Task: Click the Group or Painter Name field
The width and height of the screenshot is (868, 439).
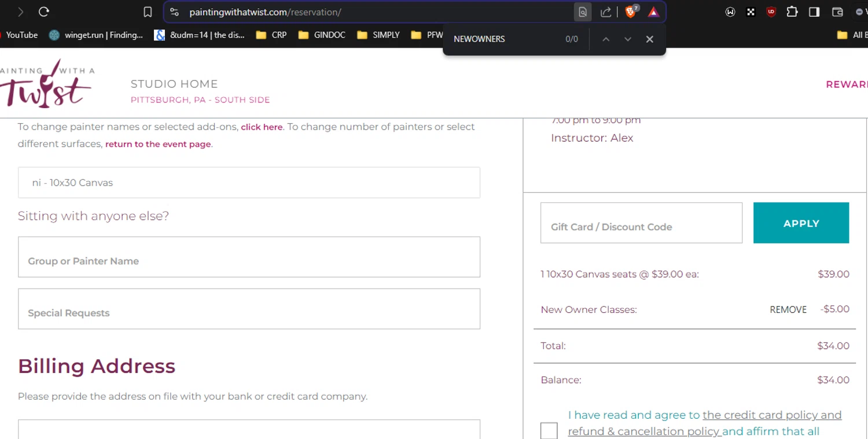Action: [x=249, y=257]
